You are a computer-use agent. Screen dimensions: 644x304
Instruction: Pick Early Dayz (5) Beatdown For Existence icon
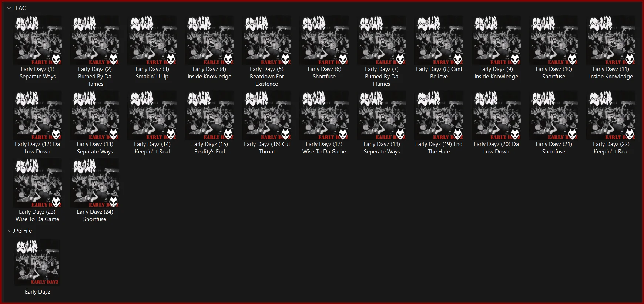(267, 40)
